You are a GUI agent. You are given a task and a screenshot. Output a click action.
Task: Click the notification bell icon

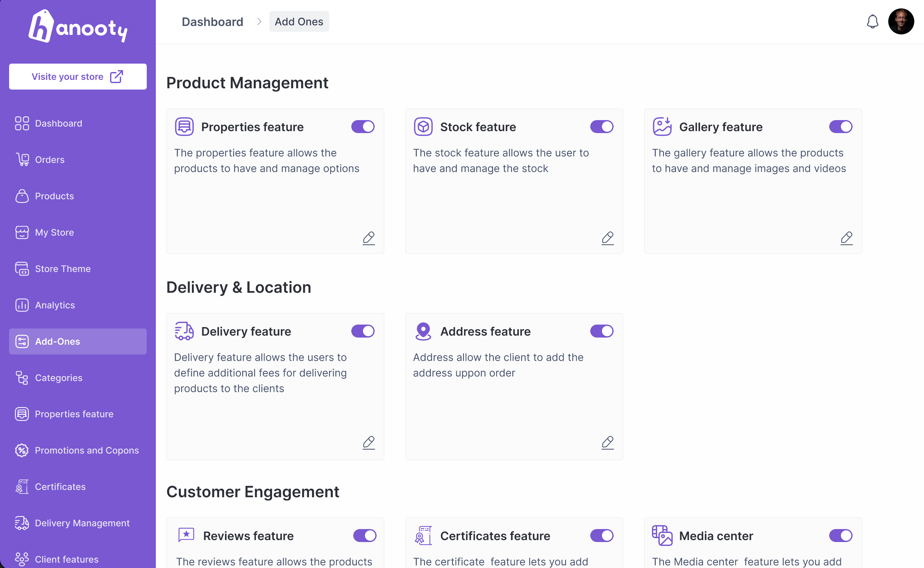point(872,21)
